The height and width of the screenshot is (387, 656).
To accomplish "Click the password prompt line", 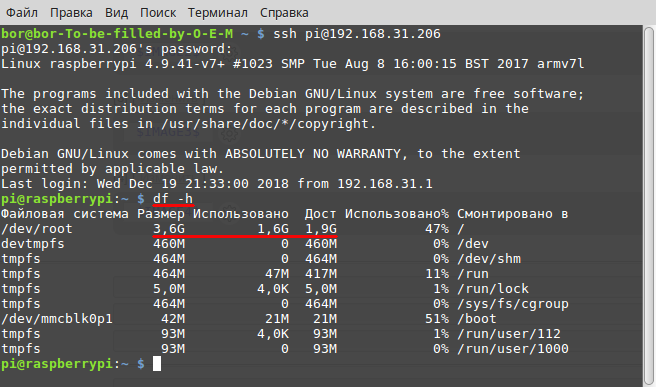I will tap(116, 49).
